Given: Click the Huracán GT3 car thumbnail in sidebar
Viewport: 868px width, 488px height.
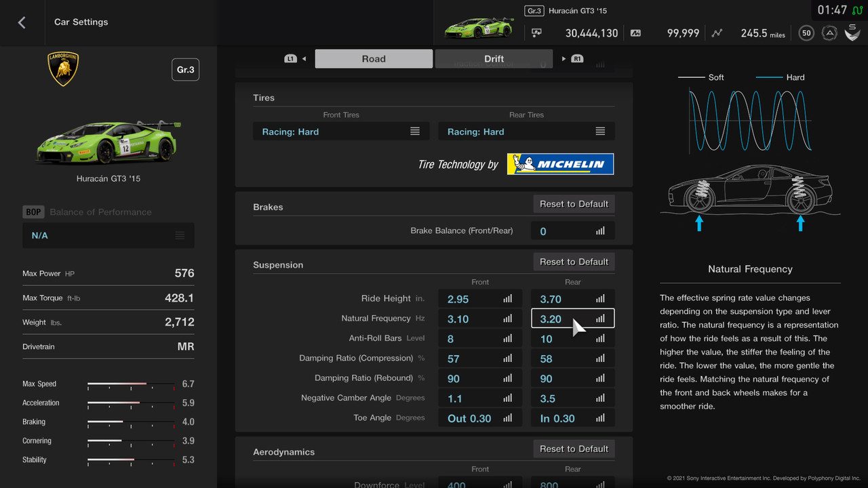Looking at the screenshot, I should coord(108,142).
